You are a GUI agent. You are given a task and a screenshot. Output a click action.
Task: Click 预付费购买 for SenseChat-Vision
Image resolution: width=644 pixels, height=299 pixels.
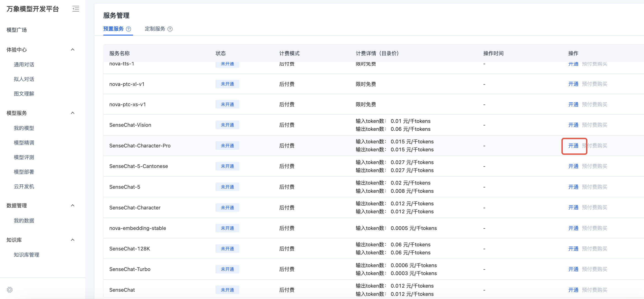click(x=595, y=125)
